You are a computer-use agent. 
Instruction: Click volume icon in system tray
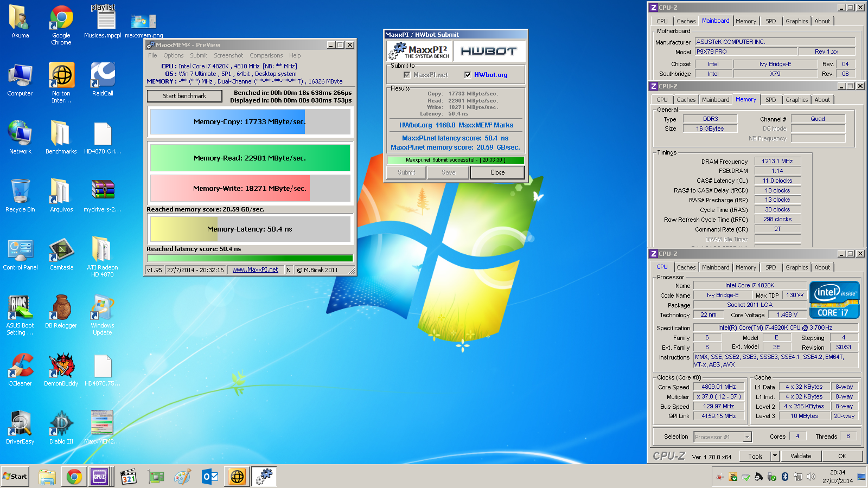pos(811,477)
